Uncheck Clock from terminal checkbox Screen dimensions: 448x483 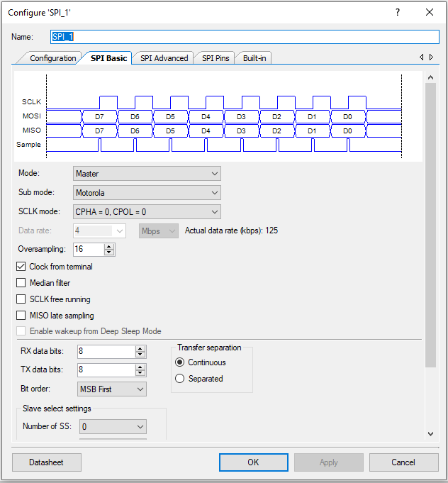pyautogui.click(x=21, y=267)
